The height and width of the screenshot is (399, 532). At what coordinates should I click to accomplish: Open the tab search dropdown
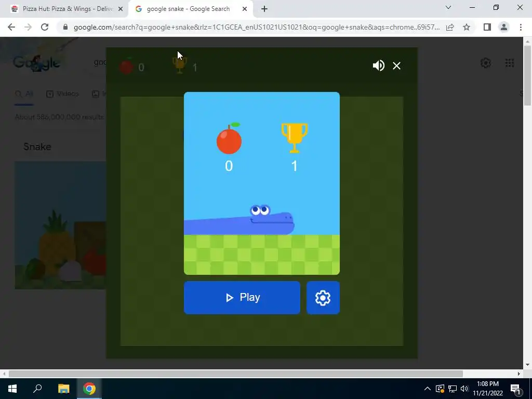point(448,7)
